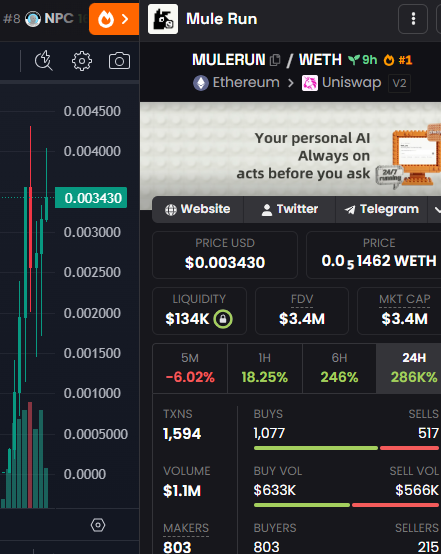Click the Uniswap DEX icon
441x554 pixels.
coord(310,83)
